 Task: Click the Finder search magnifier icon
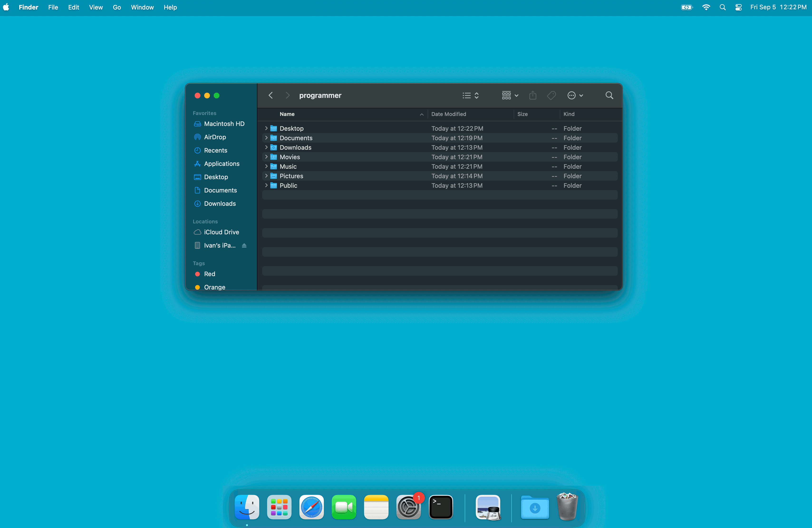point(609,96)
